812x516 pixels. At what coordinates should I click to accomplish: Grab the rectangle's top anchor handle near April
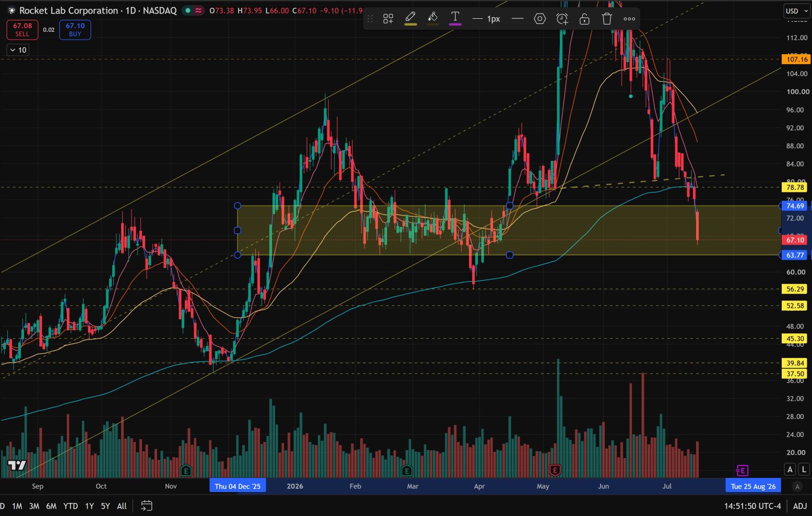pos(510,206)
